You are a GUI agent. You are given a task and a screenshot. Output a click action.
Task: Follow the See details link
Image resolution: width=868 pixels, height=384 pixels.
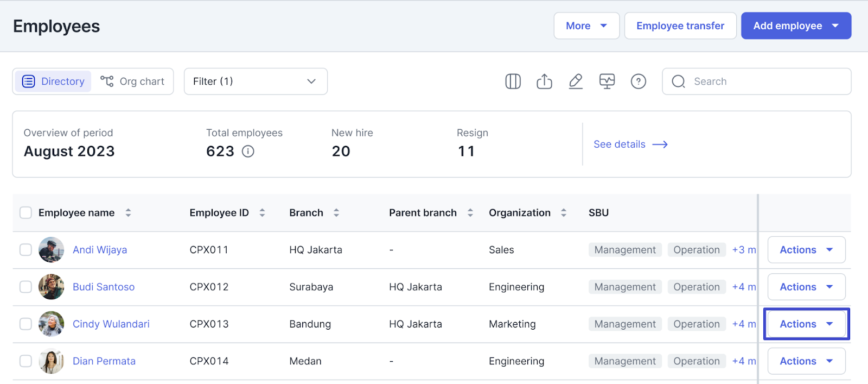630,144
